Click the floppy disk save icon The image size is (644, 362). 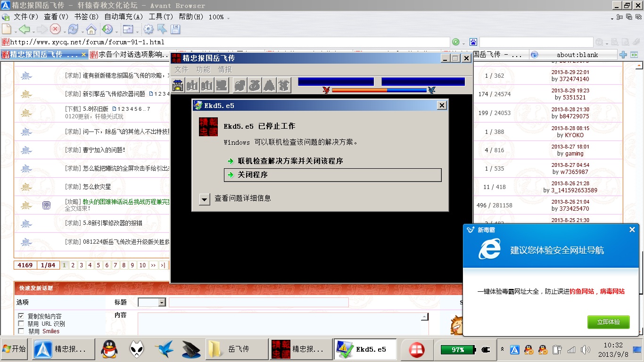tap(175, 29)
